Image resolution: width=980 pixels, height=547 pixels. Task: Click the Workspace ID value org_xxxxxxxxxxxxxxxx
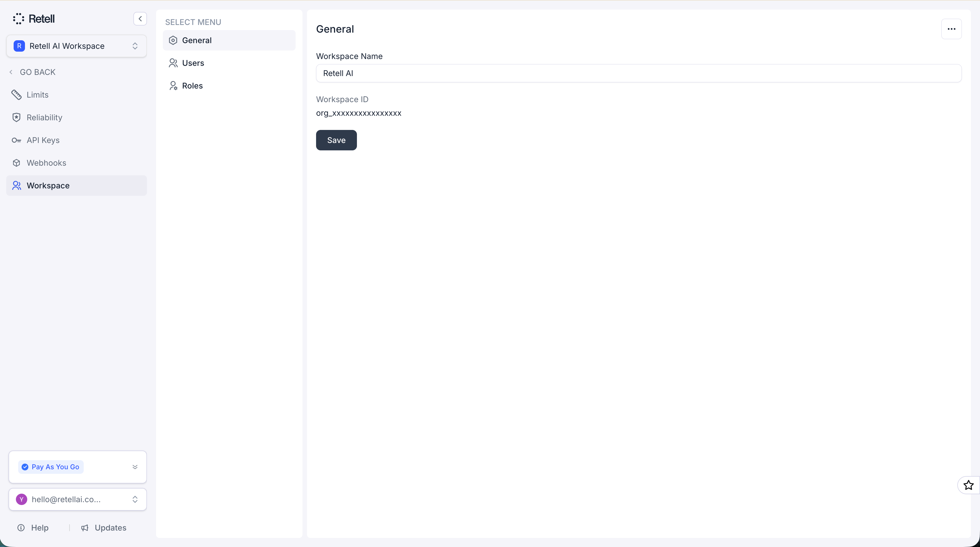[359, 113]
